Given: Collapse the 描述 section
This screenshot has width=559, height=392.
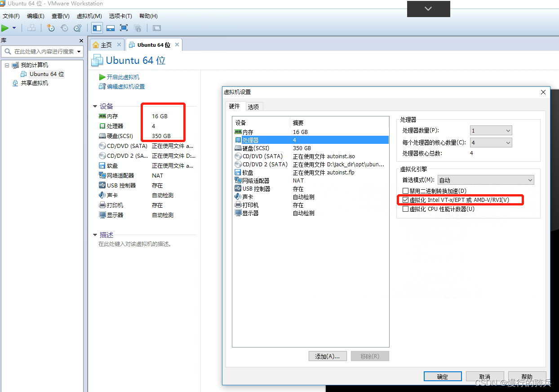Looking at the screenshot, I should click(x=95, y=235).
